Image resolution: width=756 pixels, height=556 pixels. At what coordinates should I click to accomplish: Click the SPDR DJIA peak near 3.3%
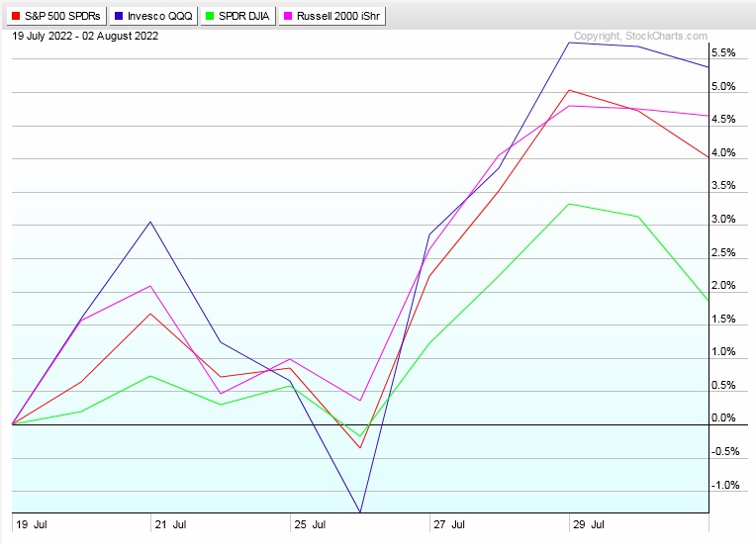(x=569, y=204)
